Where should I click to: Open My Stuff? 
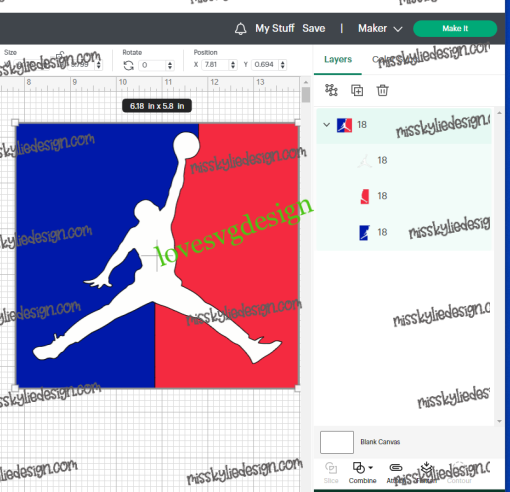275,28
